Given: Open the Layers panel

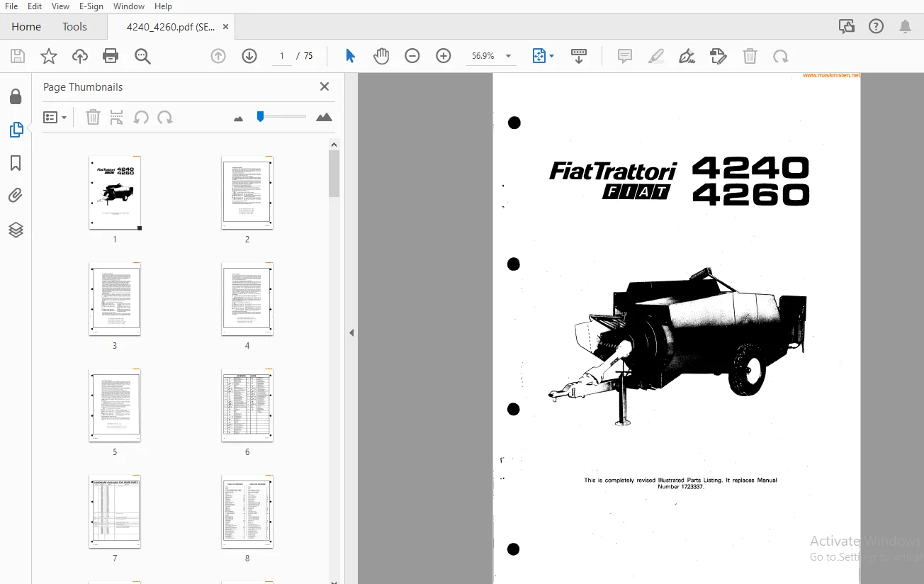Looking at the screenshot, I should tap(16, 230).
